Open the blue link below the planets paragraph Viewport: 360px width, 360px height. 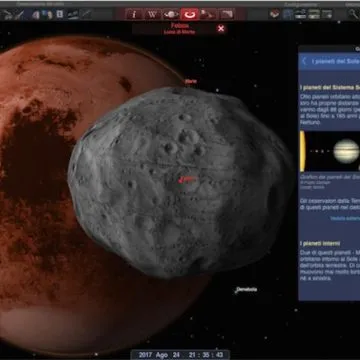(x=345, y=218)
